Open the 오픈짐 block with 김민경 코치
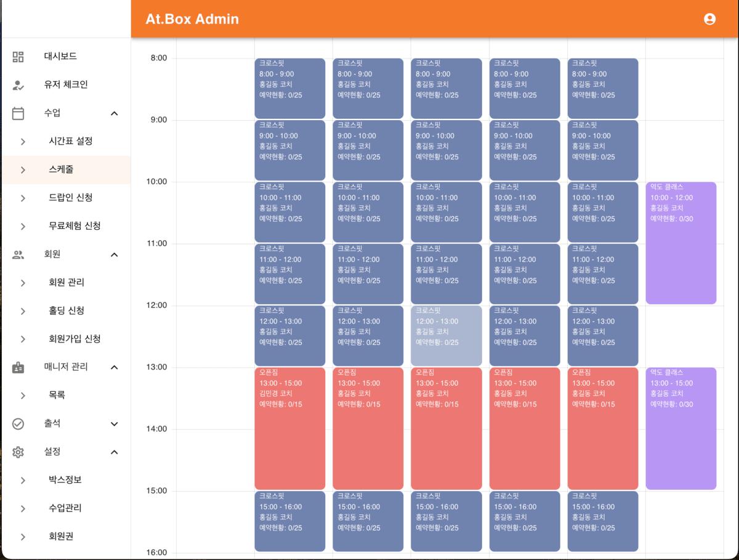The width and height of the screenshot is (739, 560). (289, 428)
